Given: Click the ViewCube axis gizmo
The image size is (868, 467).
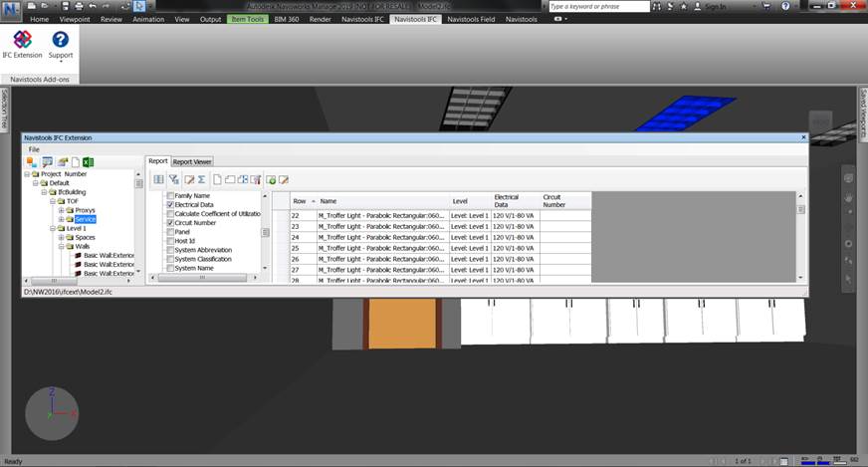Looking at the screenshot, I should coord(52,413).
